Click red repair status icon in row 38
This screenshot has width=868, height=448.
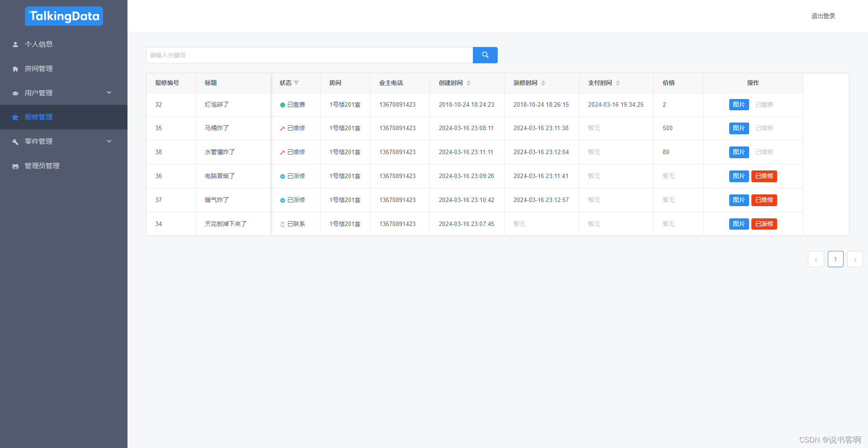(283, 152)
